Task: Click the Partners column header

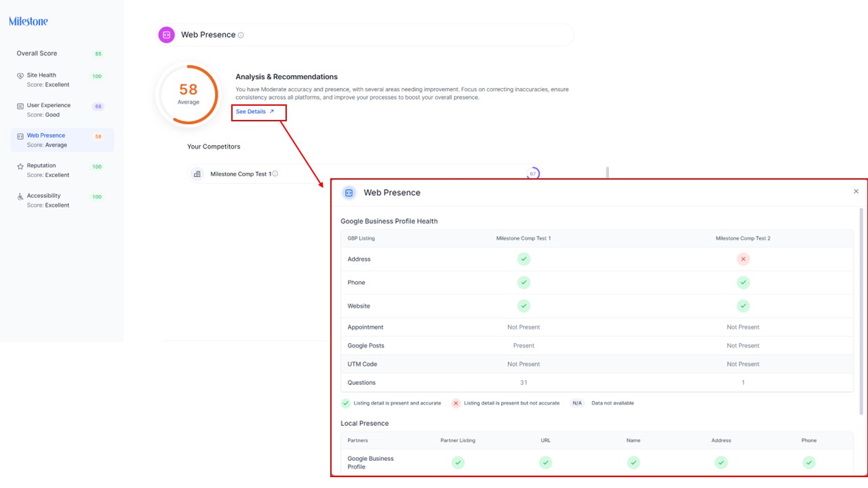Action: 358,441
